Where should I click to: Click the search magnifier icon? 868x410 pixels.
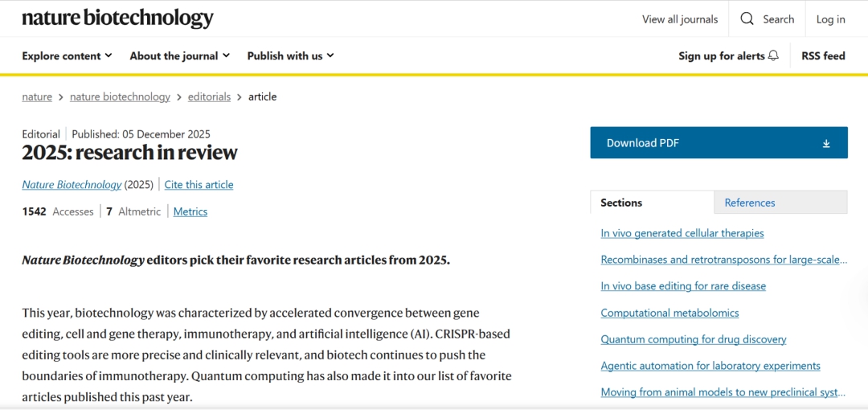[747, 19]
